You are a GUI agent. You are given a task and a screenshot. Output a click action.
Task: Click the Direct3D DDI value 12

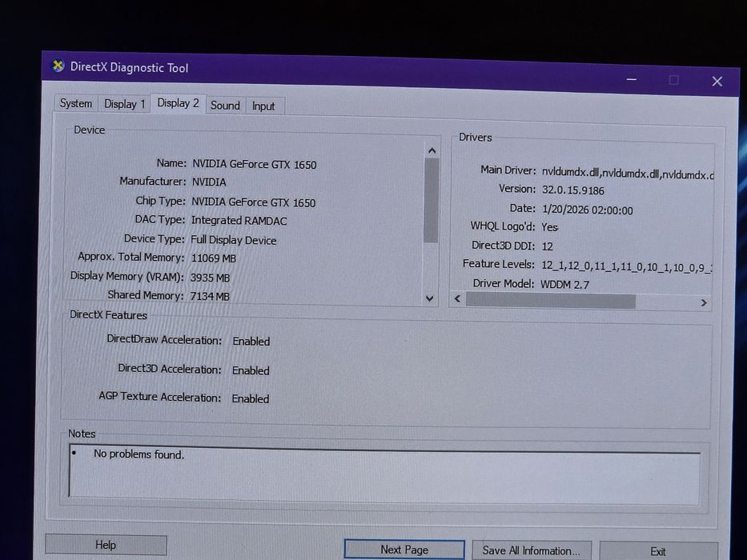click(x=548, y=246)
